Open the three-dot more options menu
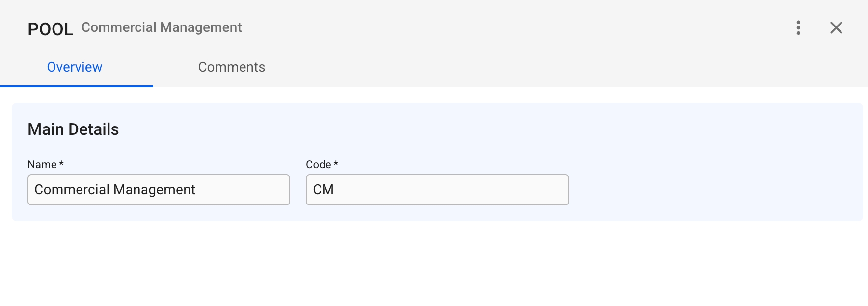 798,28
